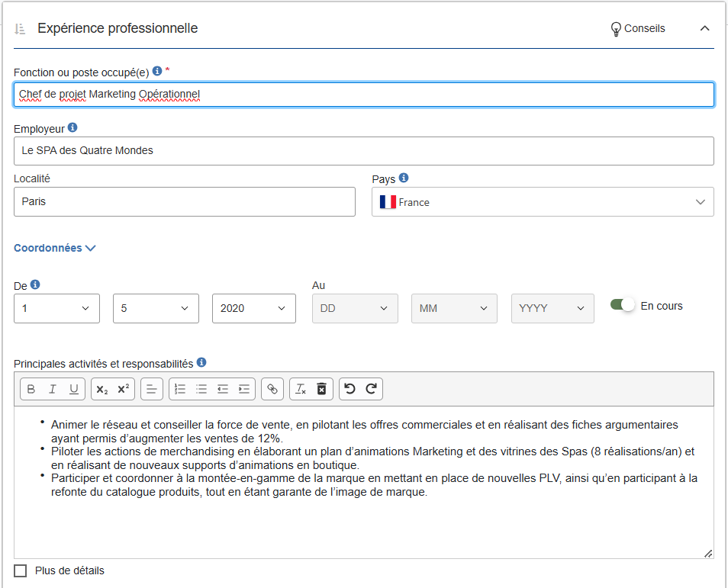Turn off the En cours toggle
Screen dimensions: 728x588
[x=623, y=305]
